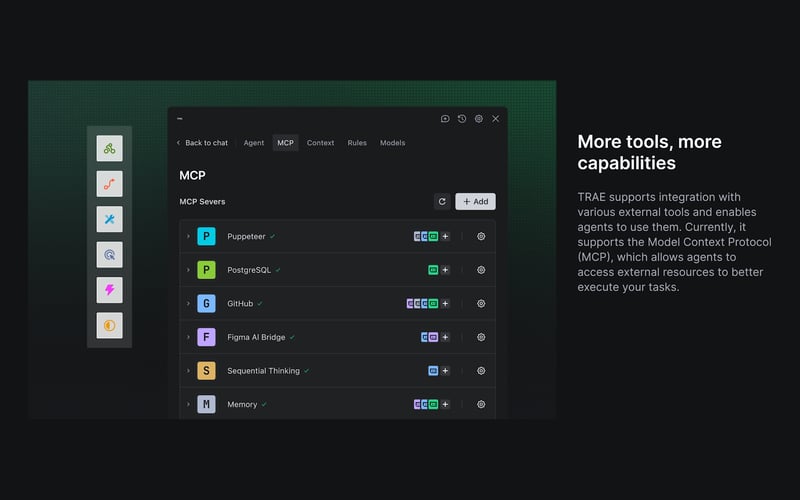Select the MCP tab
Viewport: 800px width, 500px height.
(x=285, y=143)
